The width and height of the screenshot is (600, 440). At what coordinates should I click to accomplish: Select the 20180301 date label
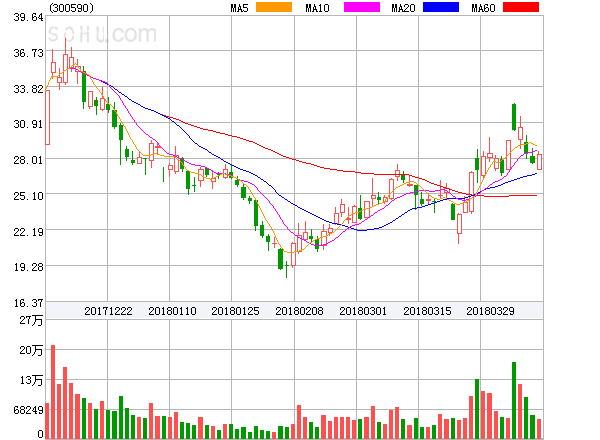363,311
